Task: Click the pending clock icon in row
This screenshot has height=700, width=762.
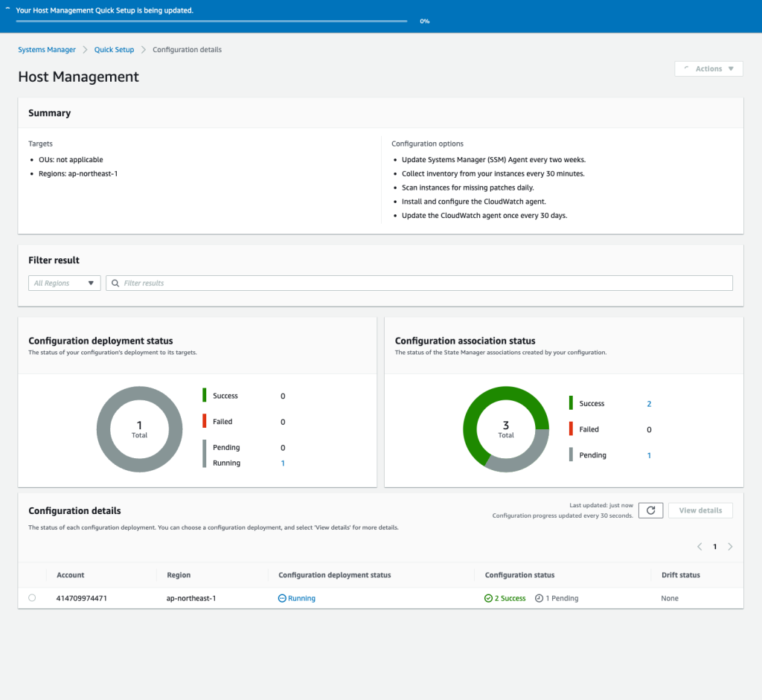Action: 539,599
